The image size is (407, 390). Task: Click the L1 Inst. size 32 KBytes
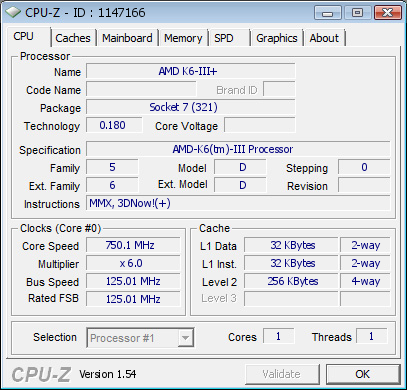[291, 263]
